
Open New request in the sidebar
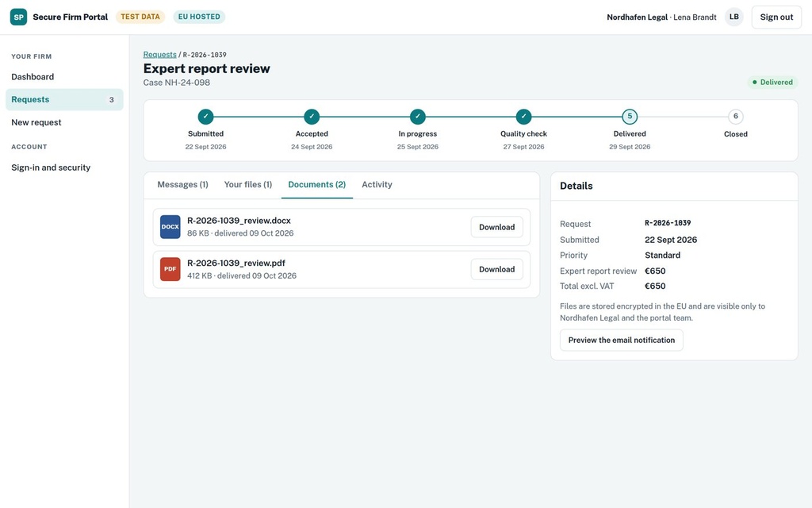point(64,122)
